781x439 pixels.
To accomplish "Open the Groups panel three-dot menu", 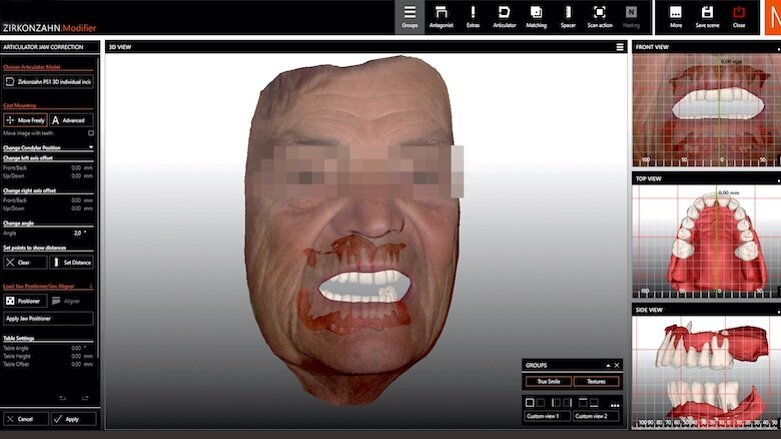I will point(615,405).
